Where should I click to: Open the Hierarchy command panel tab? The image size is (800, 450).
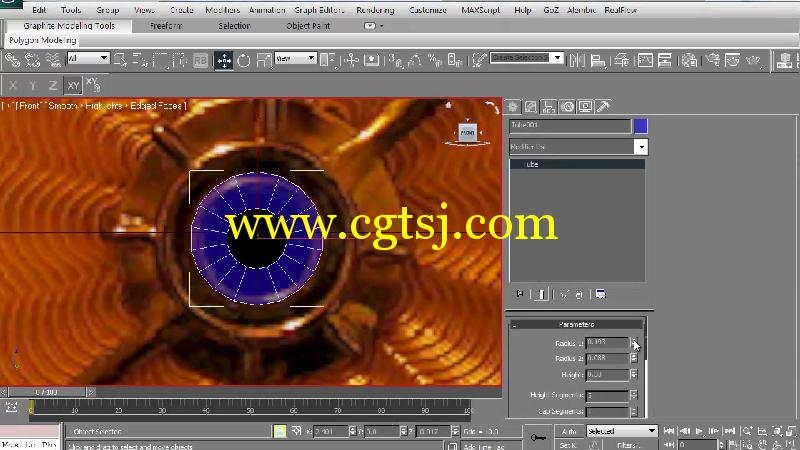pyautogui.click(x=549, y=106)
